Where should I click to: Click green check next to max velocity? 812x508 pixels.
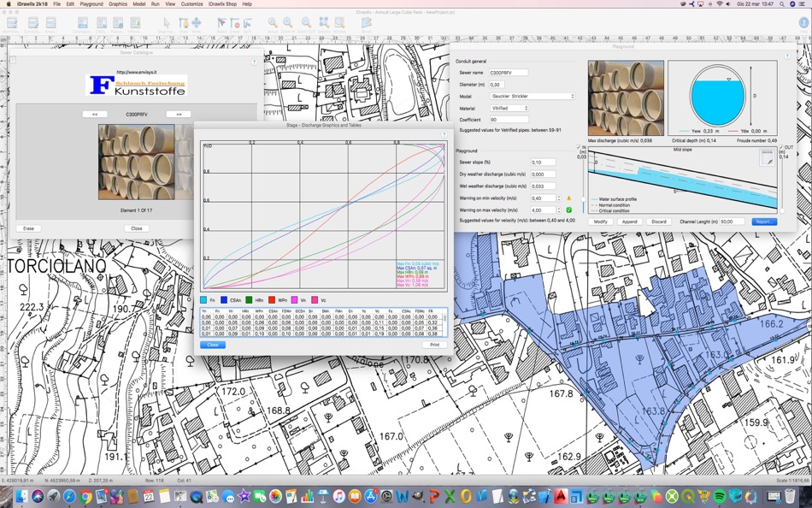pos(568,210)
